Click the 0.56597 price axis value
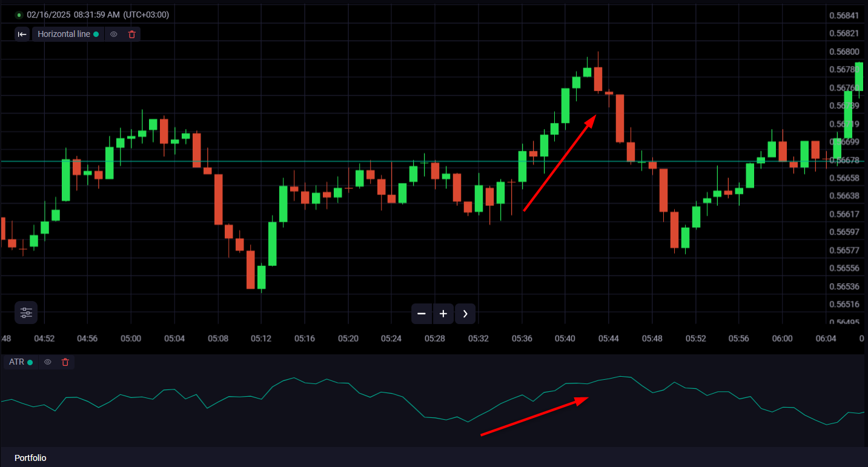Viewport: 868px width, 467px height. pos(844,232)
